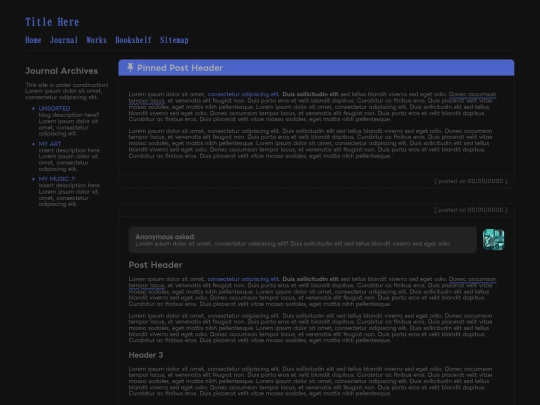Click the Journal Archives heading
Screen dimensions: 540x405
click(x=61, y=71)
